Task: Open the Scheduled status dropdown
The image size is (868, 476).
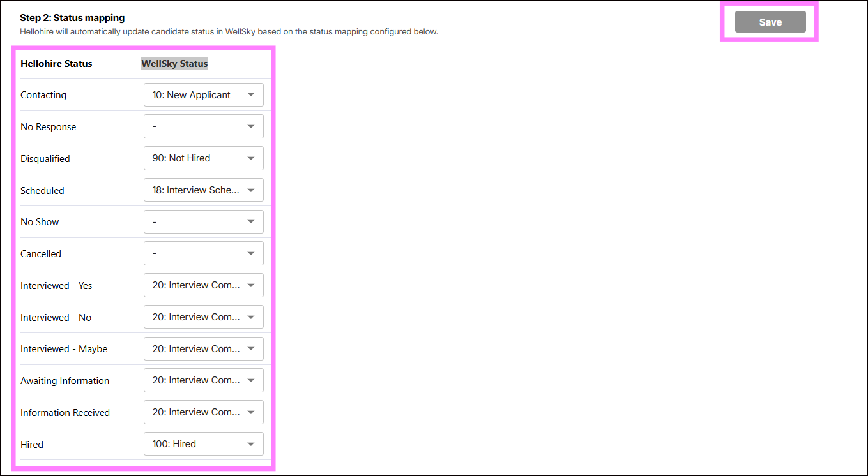Action: coord(204,190)
